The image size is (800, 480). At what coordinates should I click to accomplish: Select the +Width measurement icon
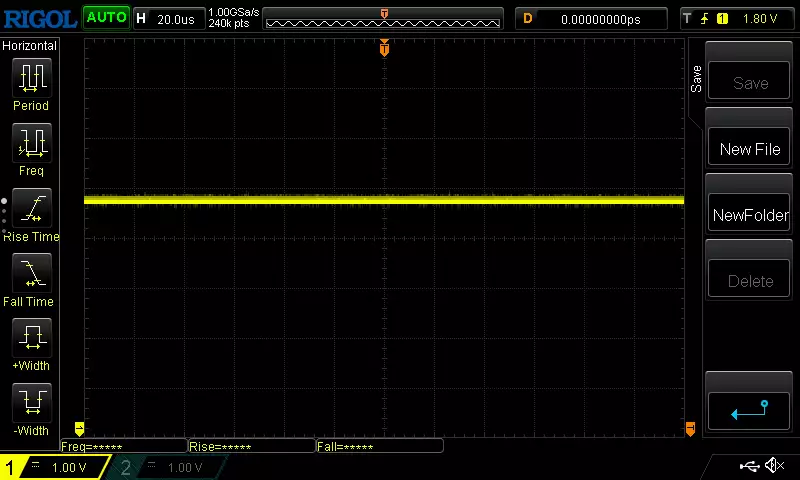[x=32, y=338]
